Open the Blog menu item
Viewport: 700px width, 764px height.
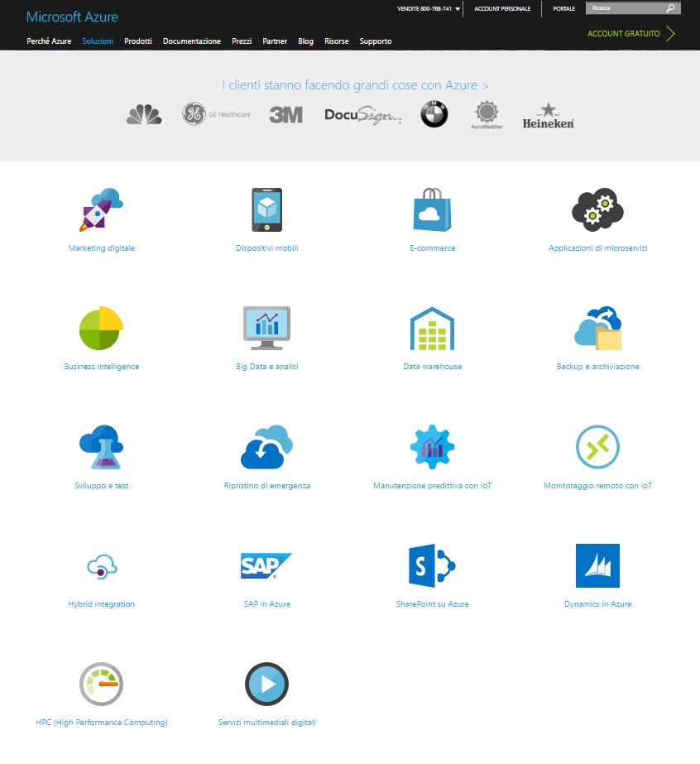pos(305,41)
